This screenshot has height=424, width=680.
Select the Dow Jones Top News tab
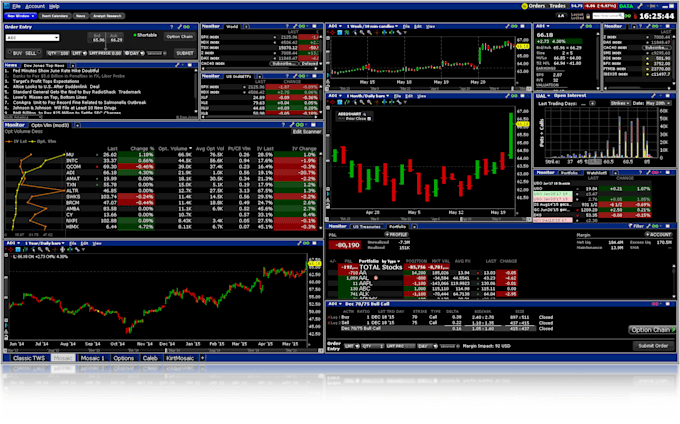pyautogui.click(x=44, y=65)
